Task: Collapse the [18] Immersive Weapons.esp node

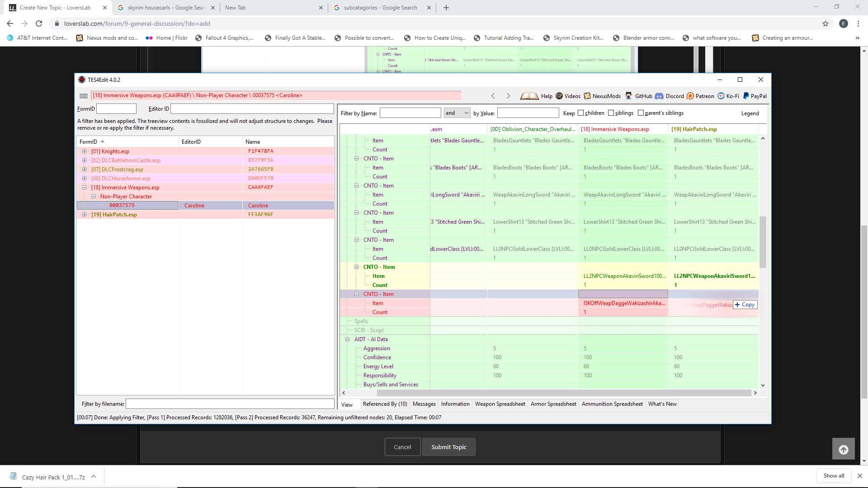Action: pyautogui.click(x=84, y=188)
